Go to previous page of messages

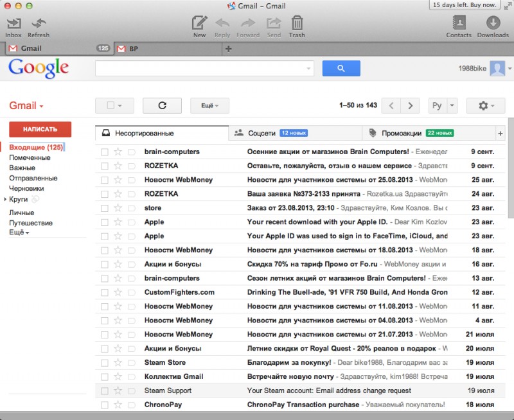tap(391, 105)
